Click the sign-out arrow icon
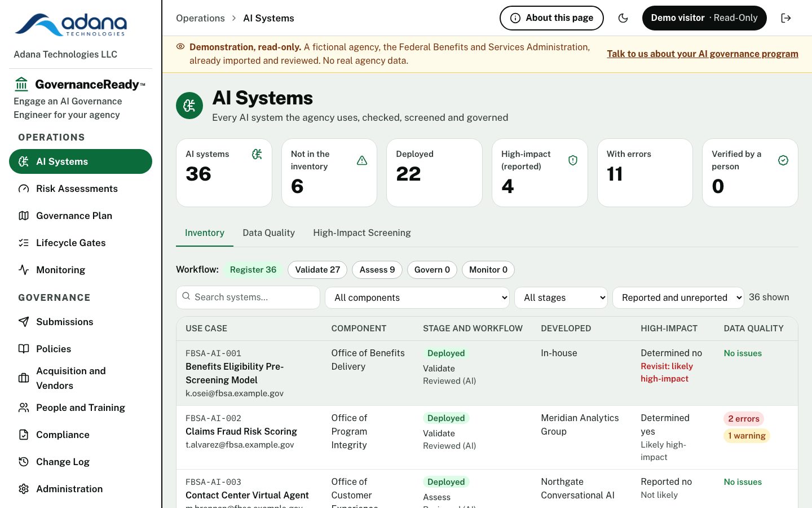812x508 pixels. pos(786,18)
